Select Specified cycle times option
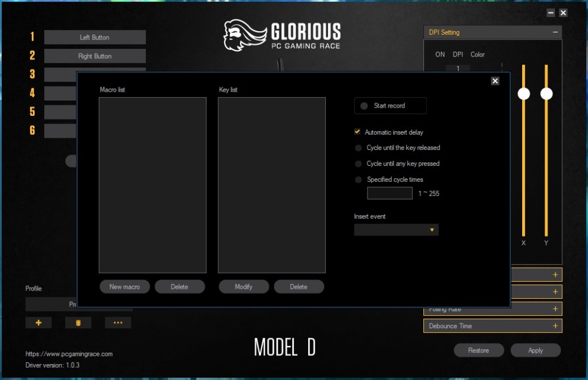 point(359,179)
